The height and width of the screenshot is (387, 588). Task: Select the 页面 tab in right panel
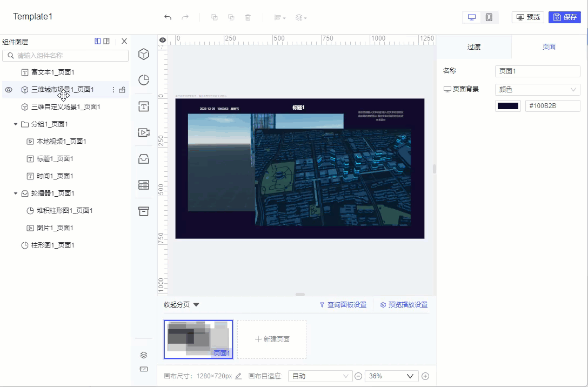coord(549,46)
